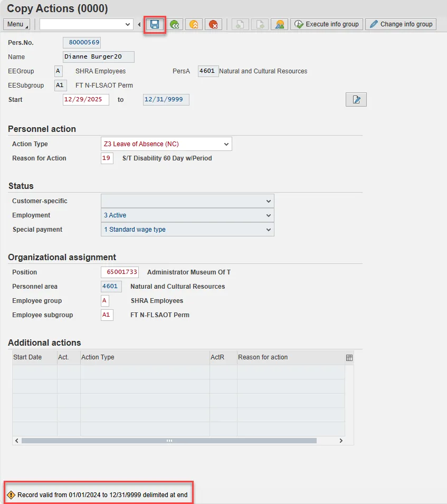447x504 pixels.
Task: Click the pencil edit icon beside the dates
Action: [x=356, y=99]
